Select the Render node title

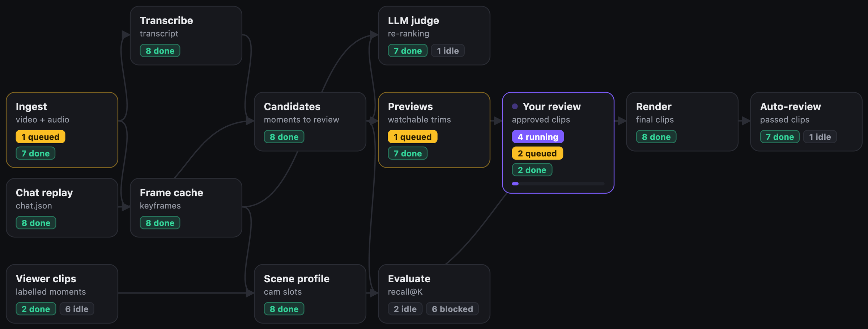point(654,106)
